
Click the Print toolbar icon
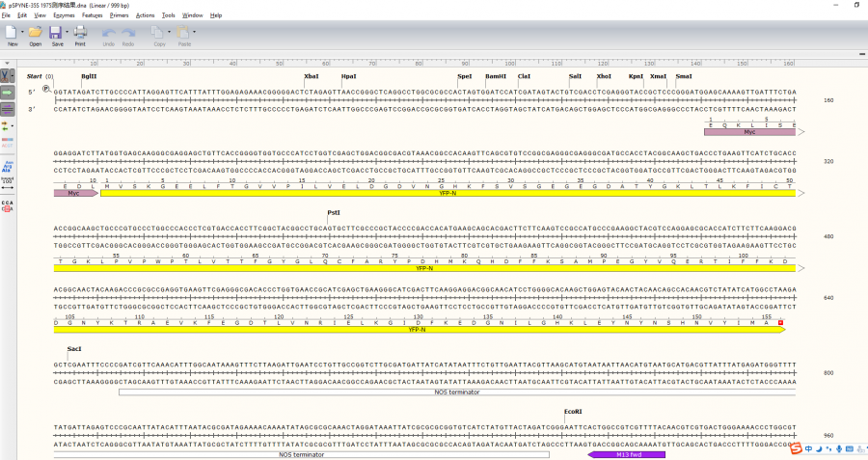pos(80,33)
